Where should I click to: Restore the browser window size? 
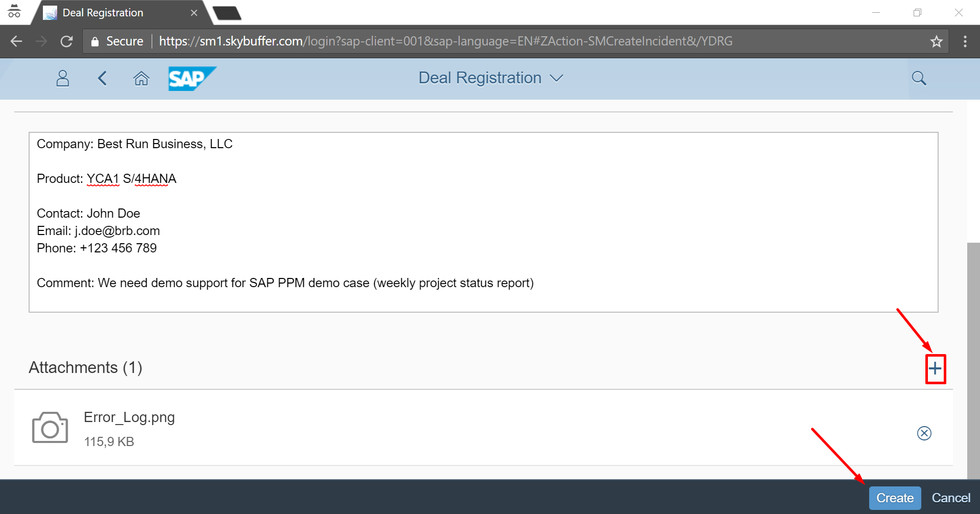917,13
